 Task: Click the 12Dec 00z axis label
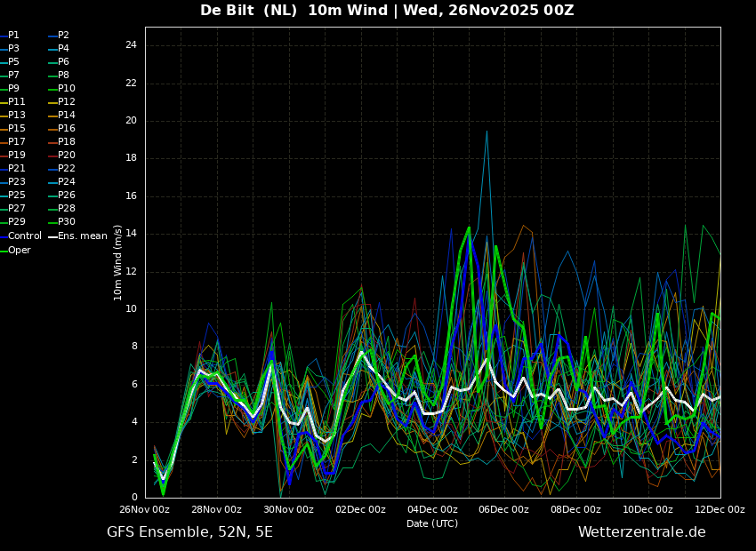pyautogui.click(x=720, y=509)
